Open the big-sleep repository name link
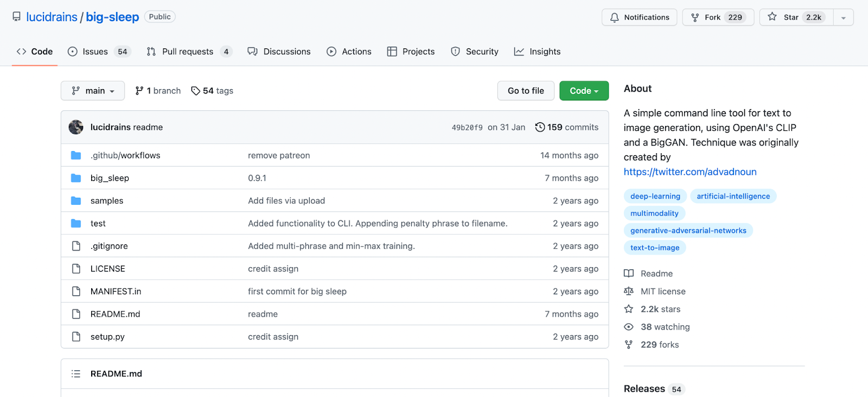The width and height of the screenshot is (868, 397). pos(112,17)
